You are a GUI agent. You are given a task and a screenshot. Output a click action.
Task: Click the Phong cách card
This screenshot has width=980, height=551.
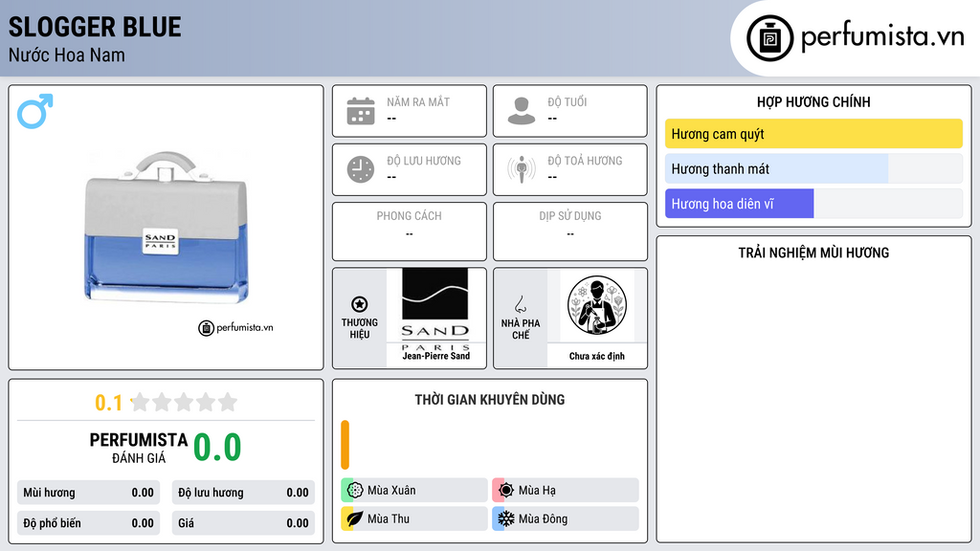[x=410, y=231]
